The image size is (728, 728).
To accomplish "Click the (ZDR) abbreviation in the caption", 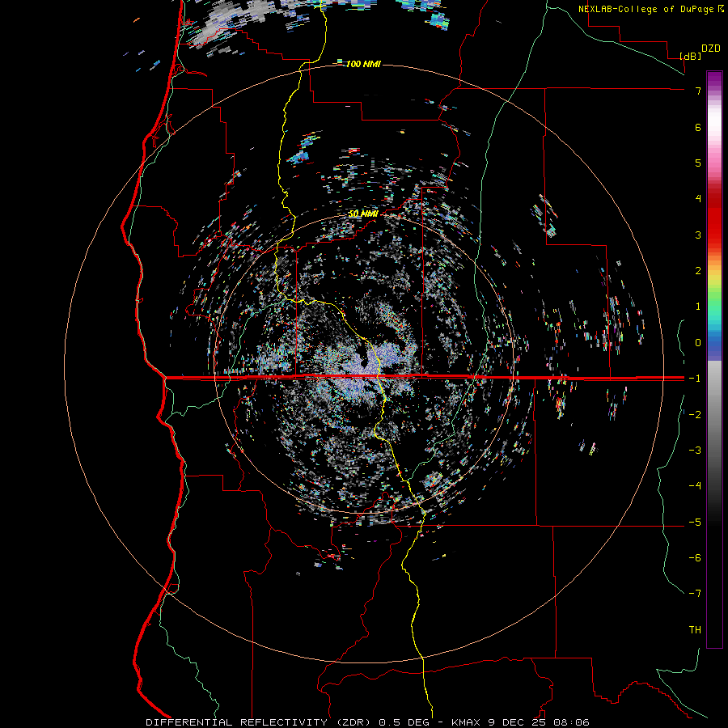I will point(353,722).
